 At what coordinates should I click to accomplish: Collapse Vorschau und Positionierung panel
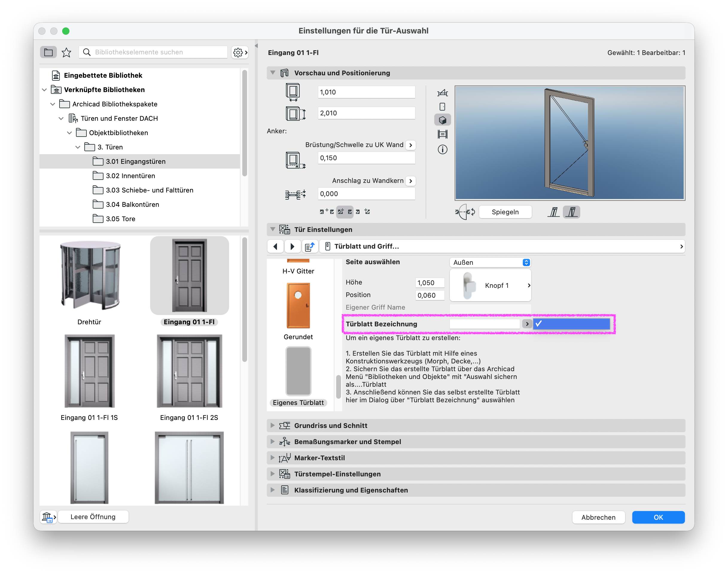pos(273,73)
